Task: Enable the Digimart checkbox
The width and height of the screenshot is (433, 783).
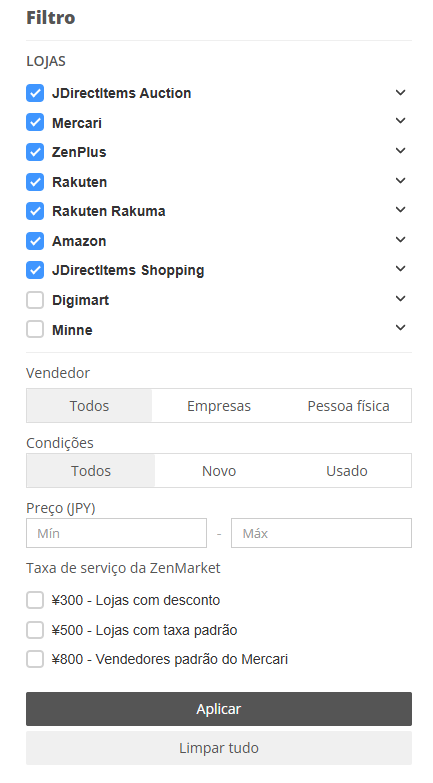Action: click(35, 300)
